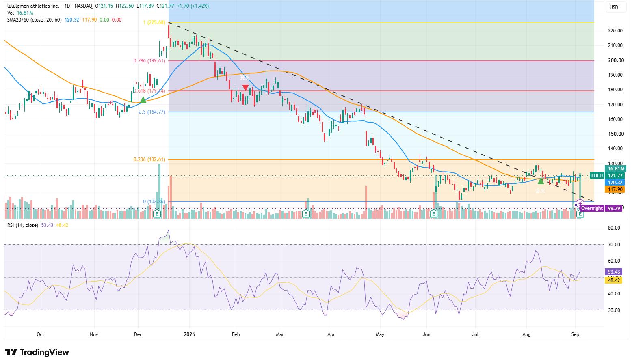Click the 70.00 RSI axis label
This screenshot has height=364, width=632.
(x=614, y=245)
